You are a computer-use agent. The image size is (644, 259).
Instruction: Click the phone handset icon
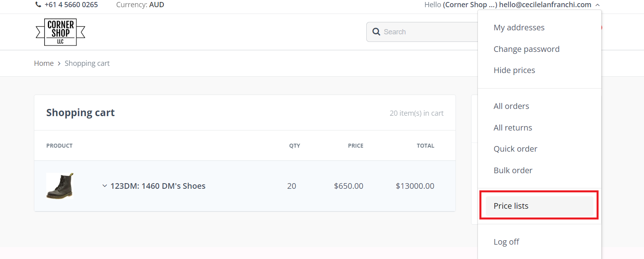[38, 5]
